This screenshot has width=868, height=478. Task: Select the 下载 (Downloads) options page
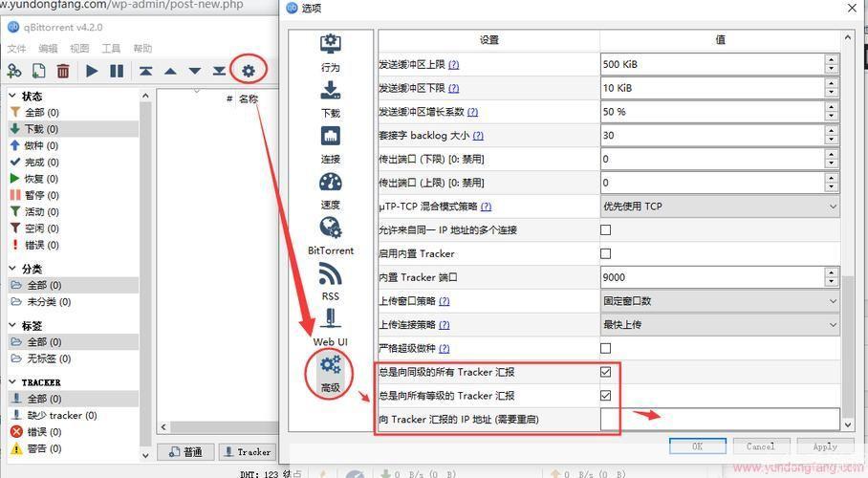tap(331, 99)
